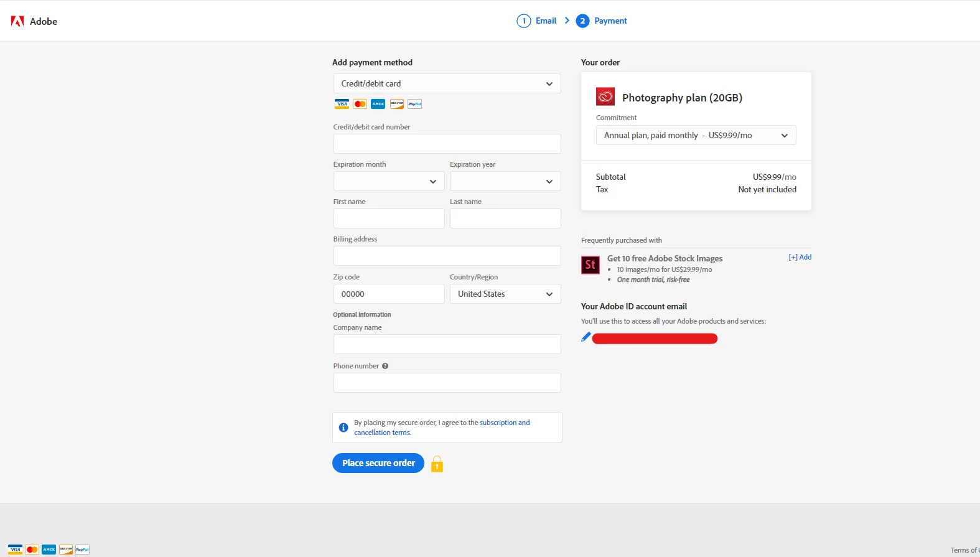The image size is (980, 557).
Task: Focus the Billing address field
Action: pyautogui.click(x=447, y=256)
